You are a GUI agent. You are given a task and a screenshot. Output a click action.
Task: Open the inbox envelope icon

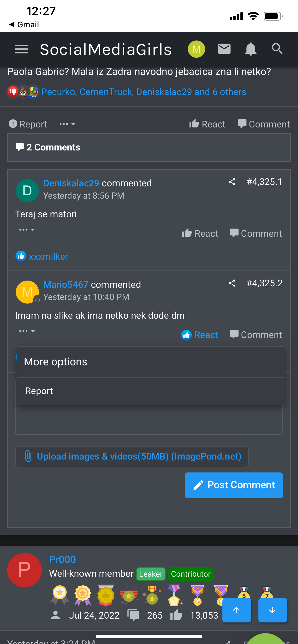(224, 49)
